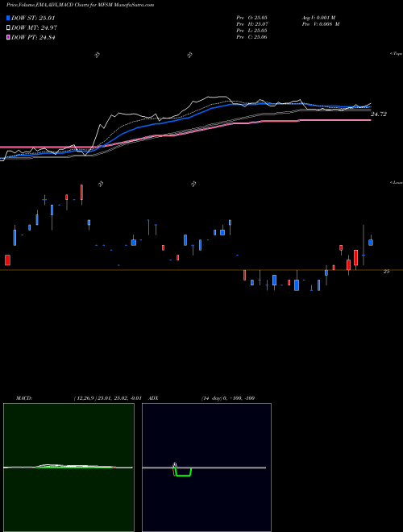This screenshot has width=403, height=532.
Task: Click the blue DOW ST legend swatch
Action: [8, 18]
